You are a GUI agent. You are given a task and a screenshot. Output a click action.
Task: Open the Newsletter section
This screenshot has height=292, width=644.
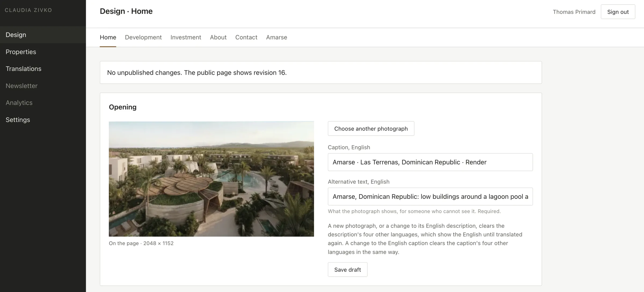(x=43, y=86)
